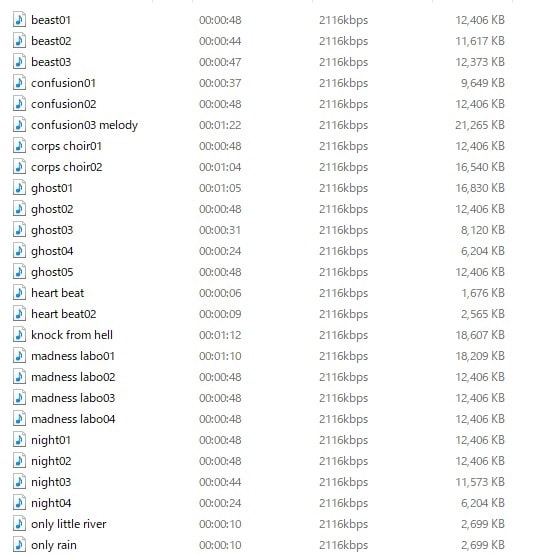Screen dimensions: 537x555
Task: Click the audio icon next to ghost03
Action: (x=19, y=230)
